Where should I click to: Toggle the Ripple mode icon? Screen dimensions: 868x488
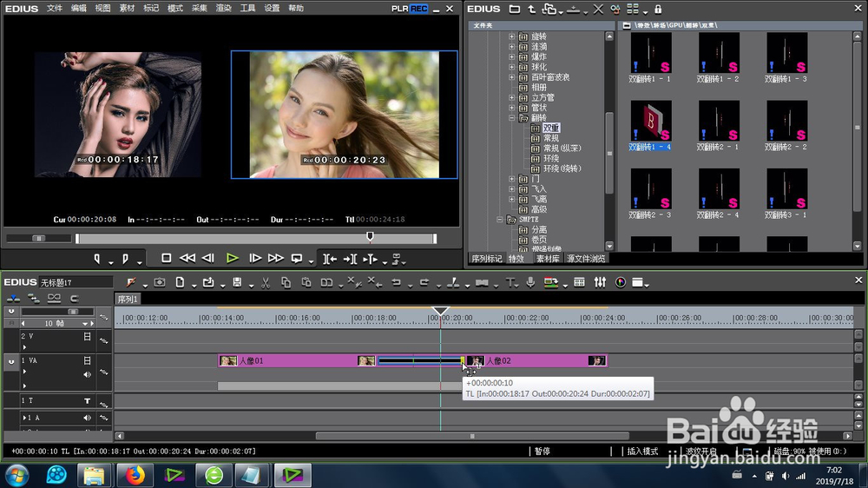34,299
